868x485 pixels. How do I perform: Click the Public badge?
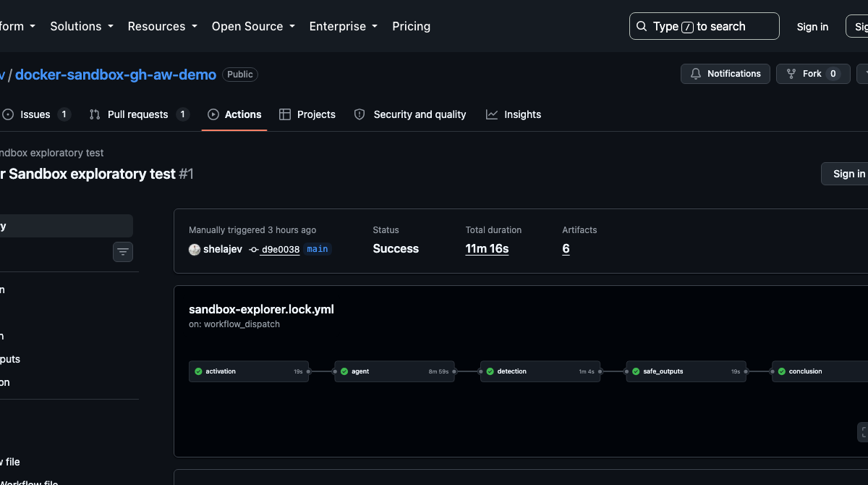(x=240, y=75)
